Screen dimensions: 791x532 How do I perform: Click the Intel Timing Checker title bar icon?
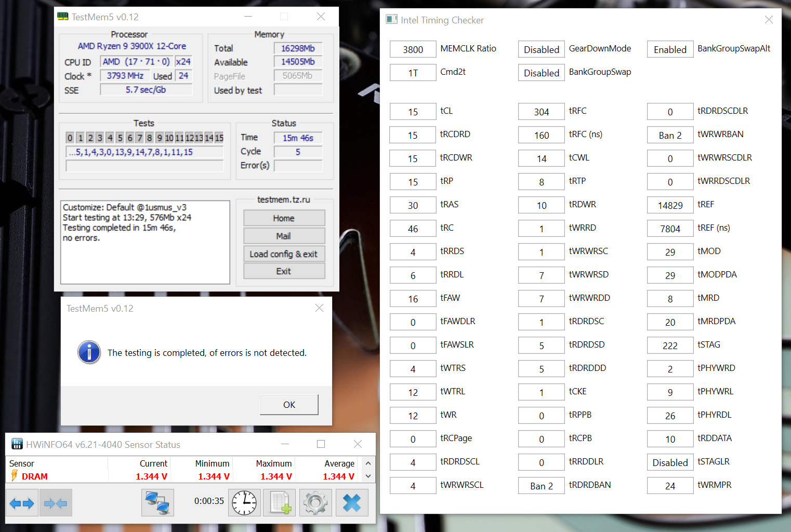click(x=391, y=20)
